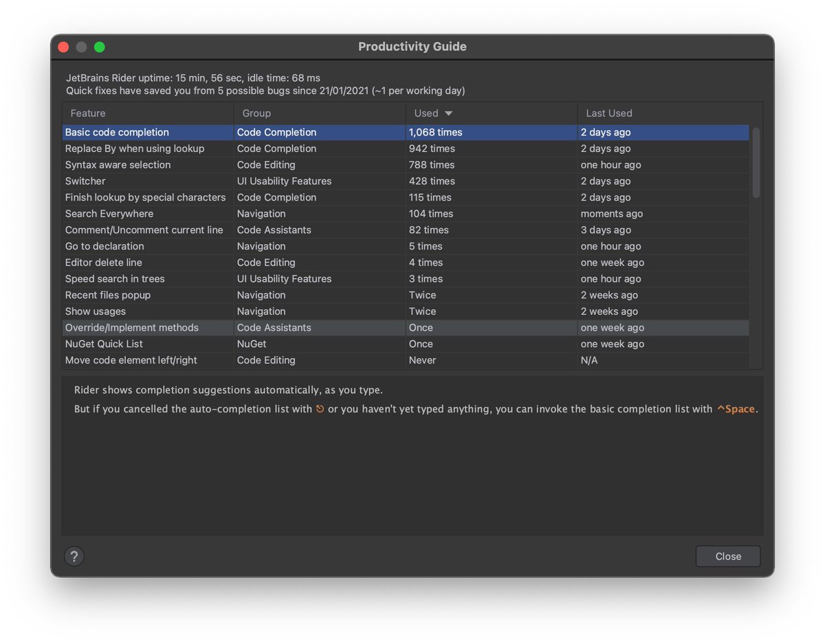Select the NuGet Quick List feature
Screen dimensions: 825x644
406,344
